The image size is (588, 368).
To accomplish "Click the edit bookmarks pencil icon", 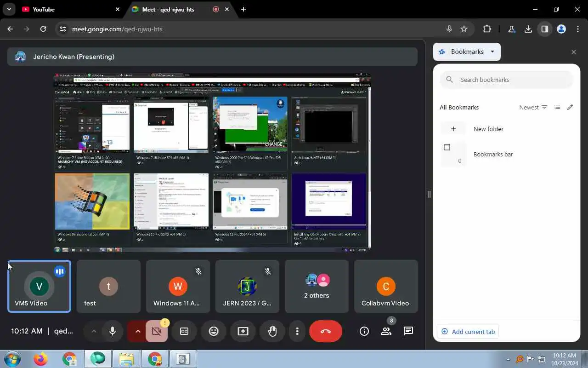I will [570, 107].
